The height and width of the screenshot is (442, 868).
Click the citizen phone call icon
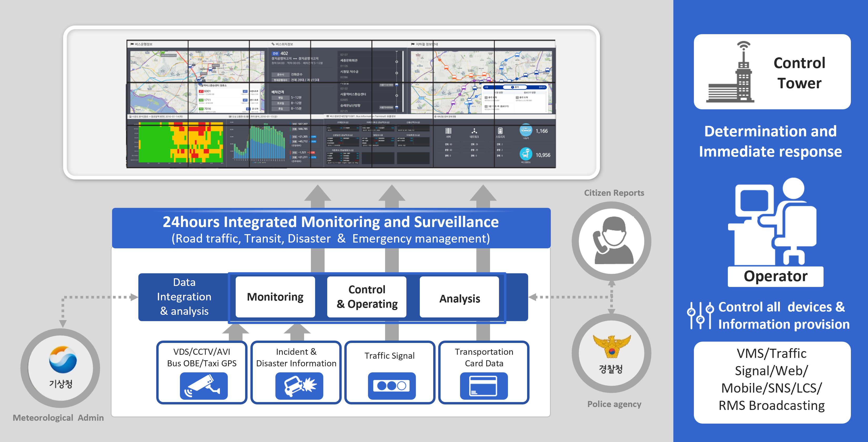click(x=611, y=241)
